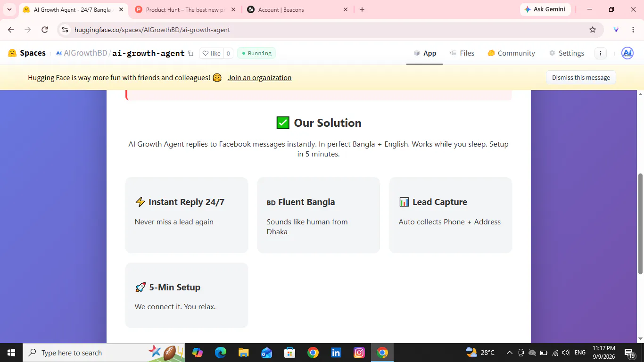Copy the space name with the copy icon
Image resolution: width=644 pixels, height=362 pixels.
click(x=190, y=53)
